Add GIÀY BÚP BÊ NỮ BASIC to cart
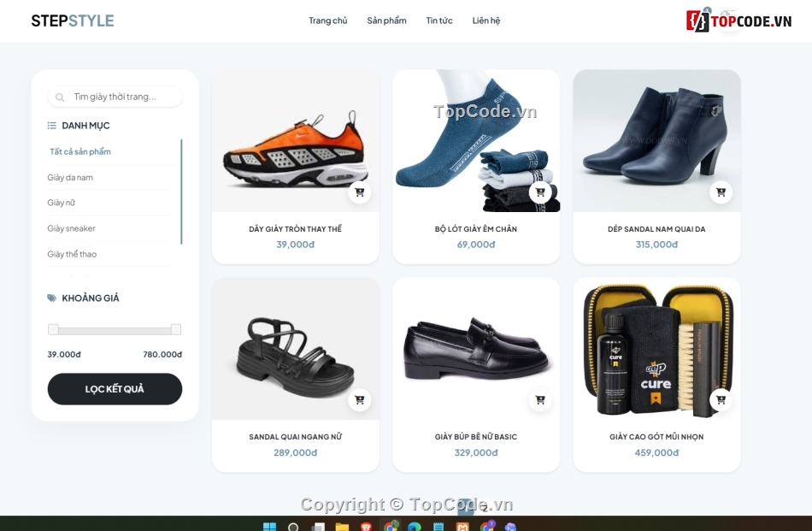The height and width of the screenshot is (531, 812). (540, 400)
